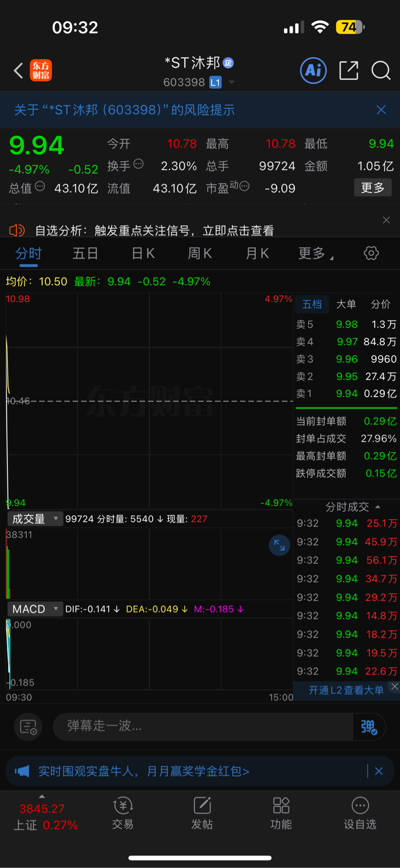The height and width of the screenshot is (868, 400).
Task: Tap the trade row with 56.1万 volume
Action: pos(347,560)
